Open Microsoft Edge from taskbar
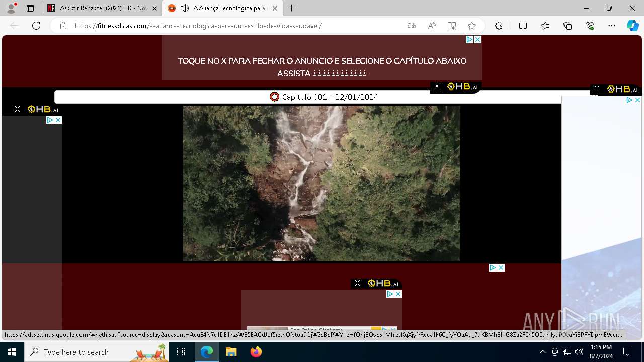Image resolution: width=644 pixels, height=362 pixels. click(207, 352)
